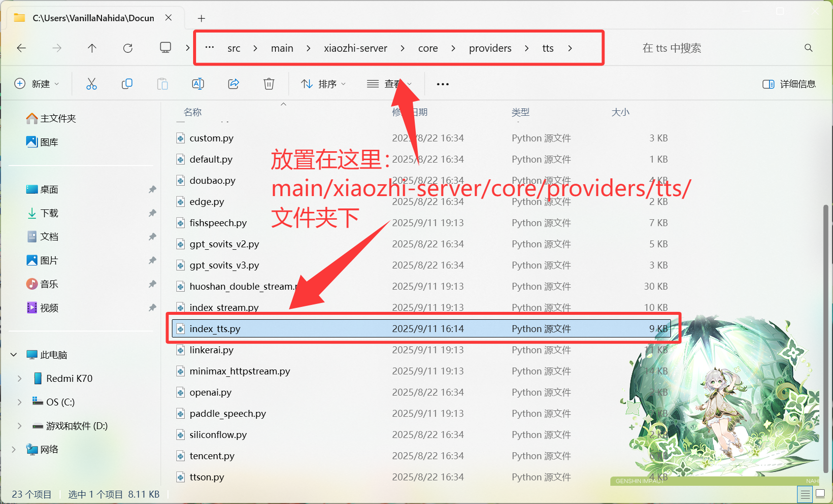Open the See more ellipsis menu
Viewport: 833px width, 504px height.
[x=442, y=84]
